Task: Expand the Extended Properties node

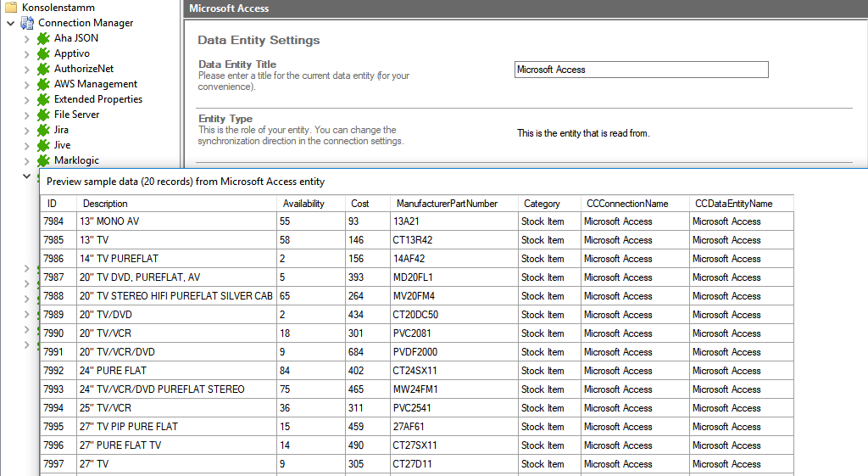Action: 26,100
